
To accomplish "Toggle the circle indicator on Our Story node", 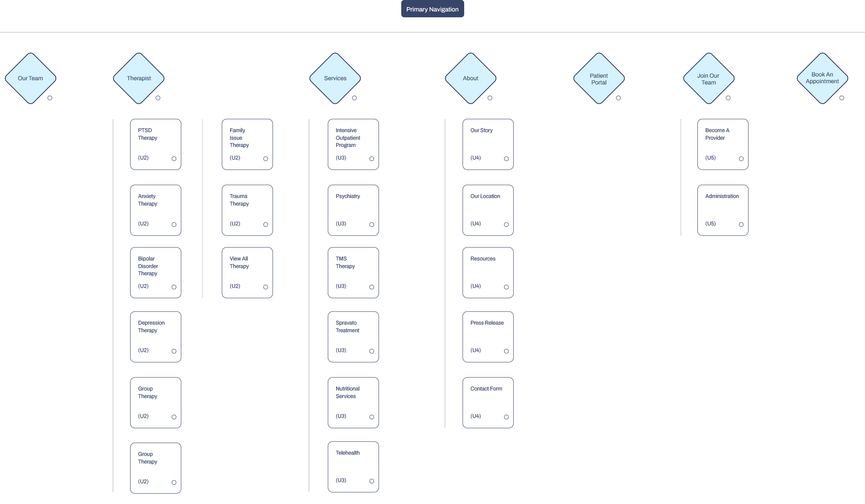I will click(506, 159).
